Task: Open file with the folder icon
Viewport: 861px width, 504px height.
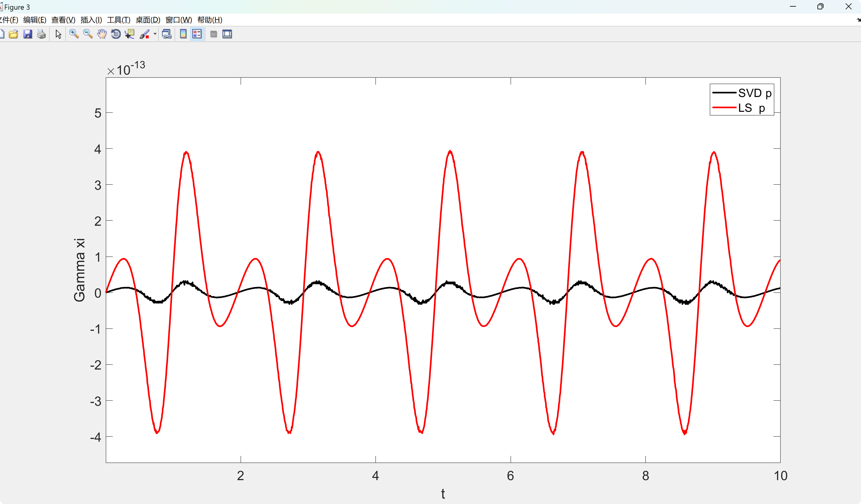Action: pos(13,34)
